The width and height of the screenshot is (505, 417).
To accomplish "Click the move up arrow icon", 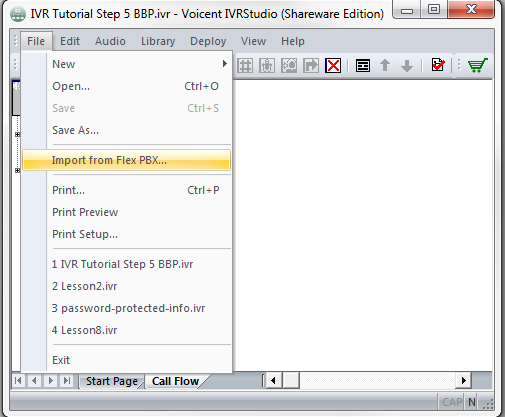I will 385,65.
